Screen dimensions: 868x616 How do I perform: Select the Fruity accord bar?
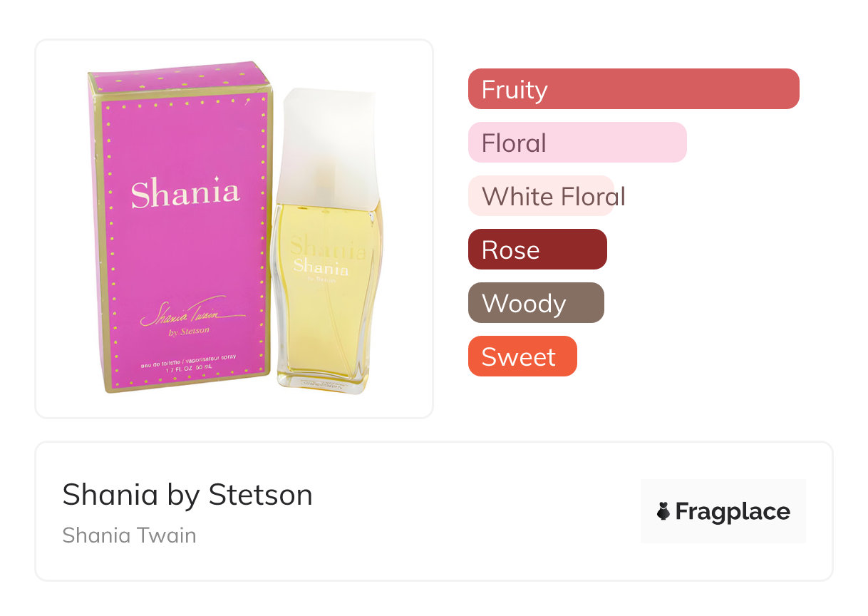click(633, 89)
